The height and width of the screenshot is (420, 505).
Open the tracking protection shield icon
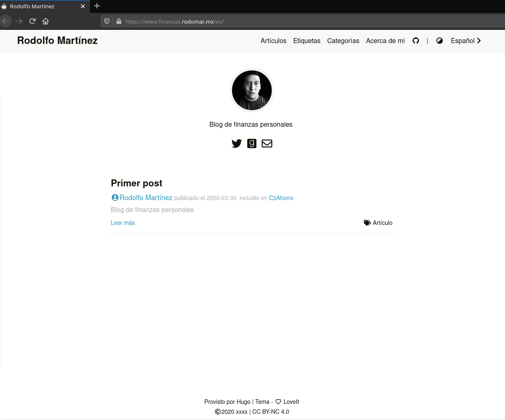(107, 21)
